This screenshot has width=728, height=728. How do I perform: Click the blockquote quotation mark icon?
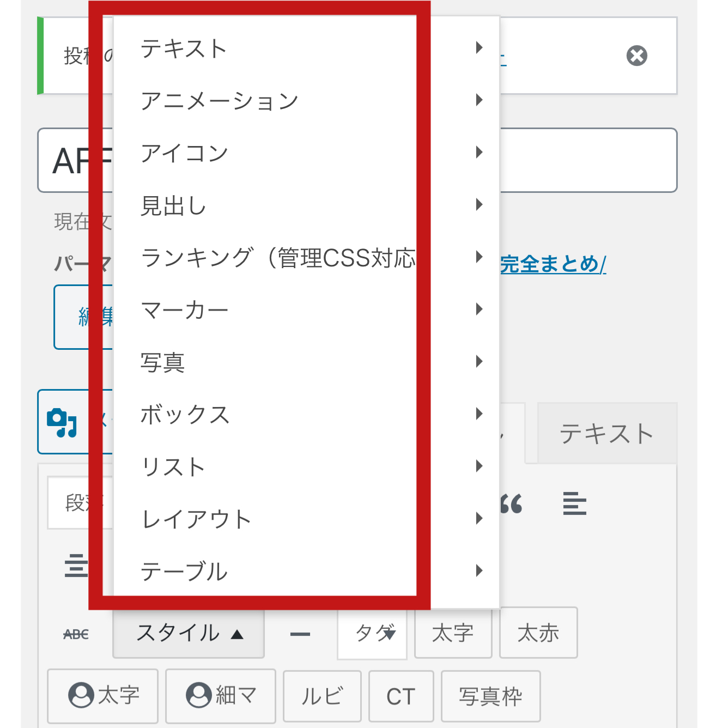click(x=511, y=503)
